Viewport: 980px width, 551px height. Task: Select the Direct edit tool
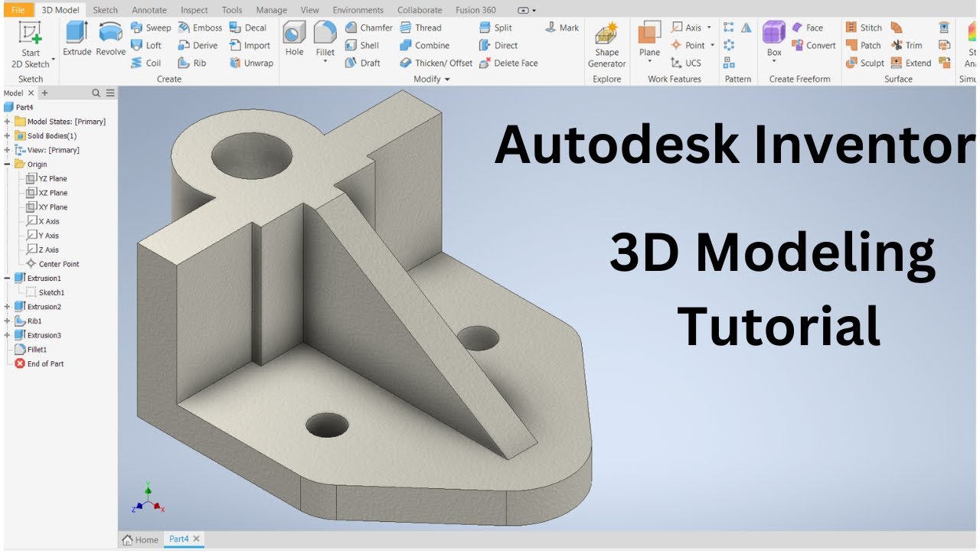[x=498, y=45]
